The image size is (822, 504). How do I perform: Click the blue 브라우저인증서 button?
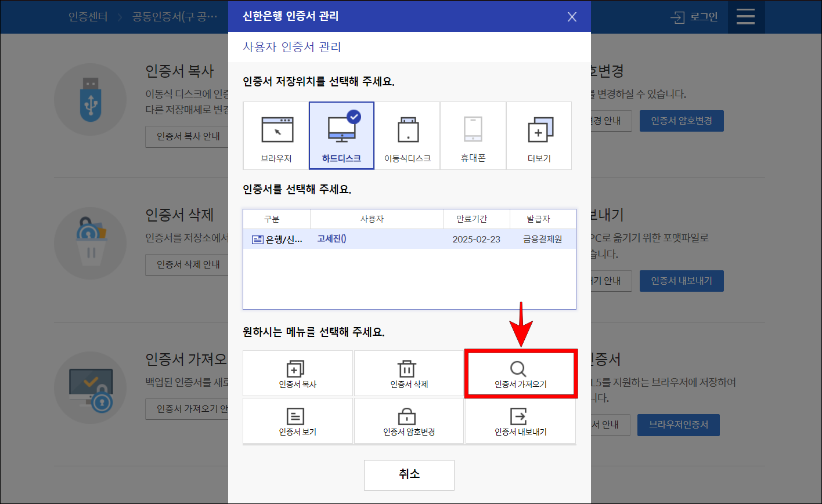click(678, 425)
